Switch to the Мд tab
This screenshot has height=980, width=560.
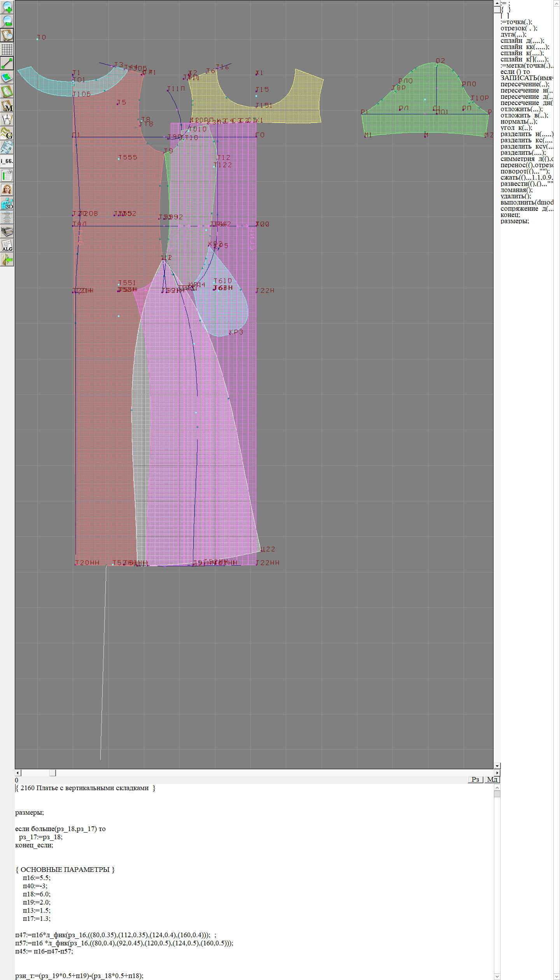click(492, 779)
